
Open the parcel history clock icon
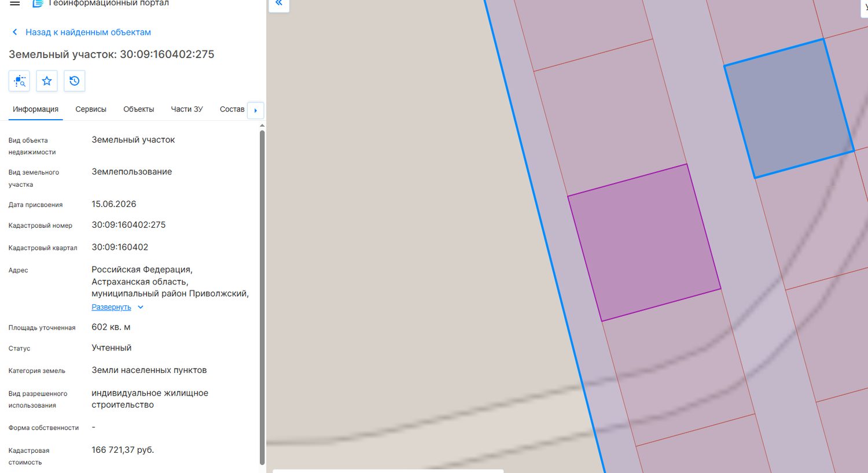click(75, 81)
